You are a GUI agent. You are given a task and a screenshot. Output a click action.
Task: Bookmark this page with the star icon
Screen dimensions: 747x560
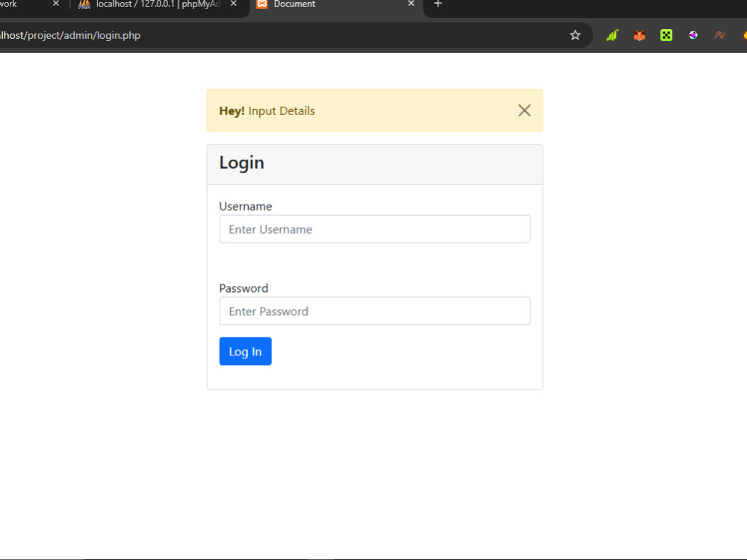575,35
